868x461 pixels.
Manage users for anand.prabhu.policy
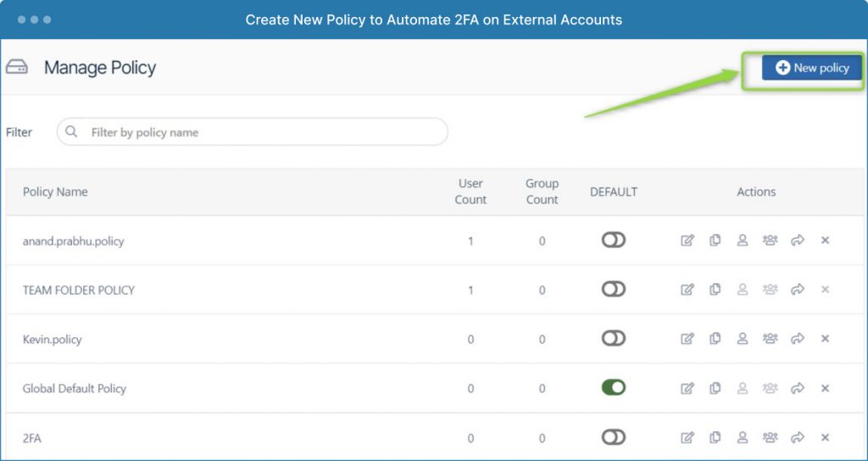click(743, 240)
